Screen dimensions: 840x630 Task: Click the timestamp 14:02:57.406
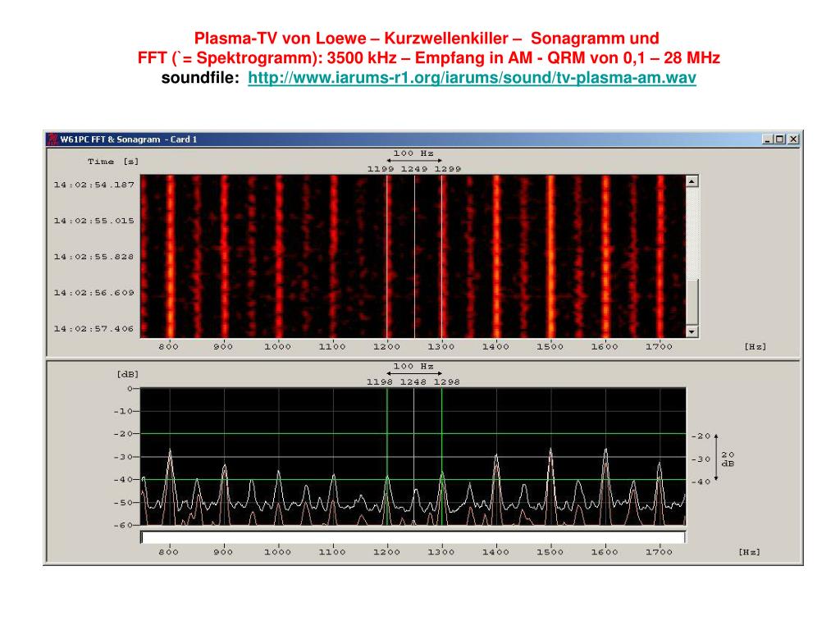pos(94,328)
